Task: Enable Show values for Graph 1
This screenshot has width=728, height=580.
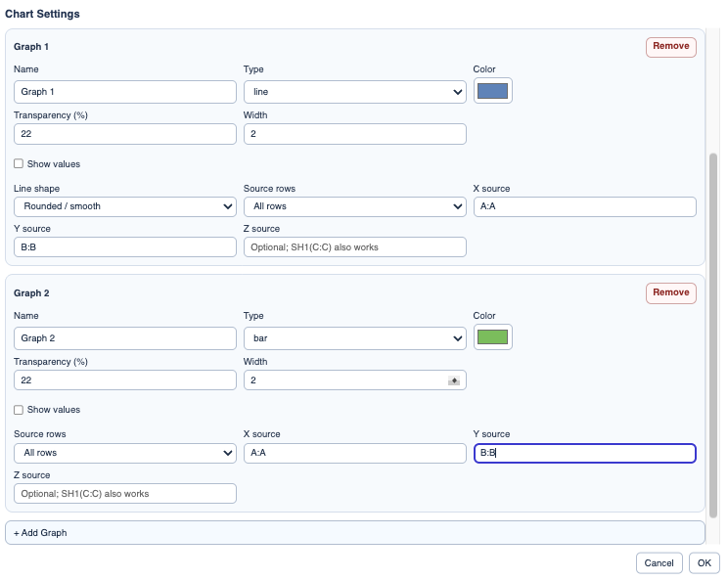Action: pos(19,163)
